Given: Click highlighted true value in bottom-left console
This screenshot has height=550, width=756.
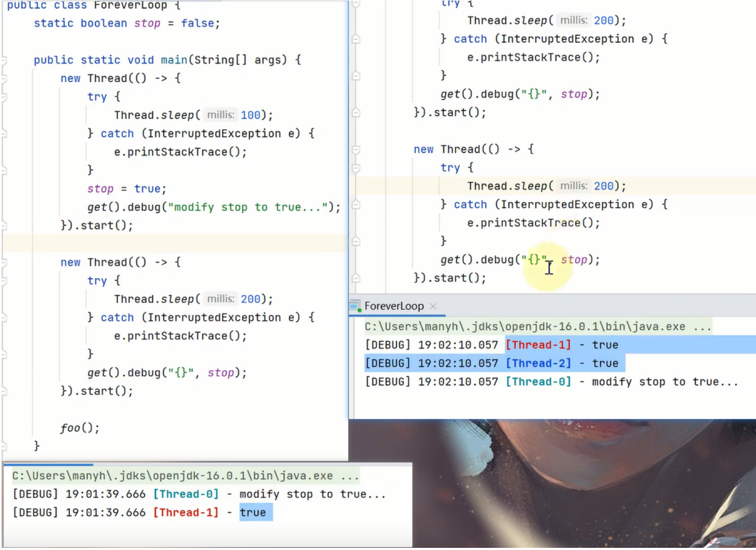Looking at the screenshot, I should pos(253,512).
